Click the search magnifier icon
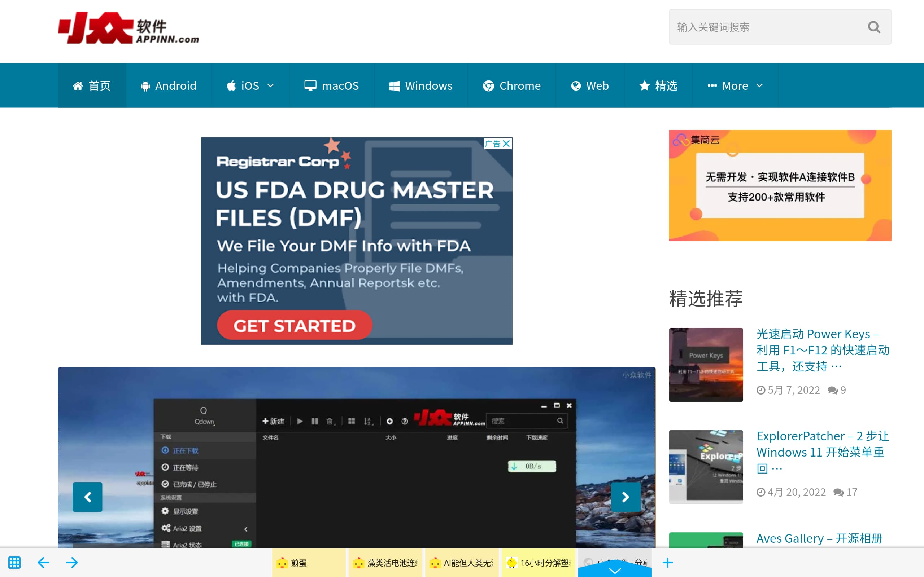Viewport: 924px width, 577px height. [873, 27]
